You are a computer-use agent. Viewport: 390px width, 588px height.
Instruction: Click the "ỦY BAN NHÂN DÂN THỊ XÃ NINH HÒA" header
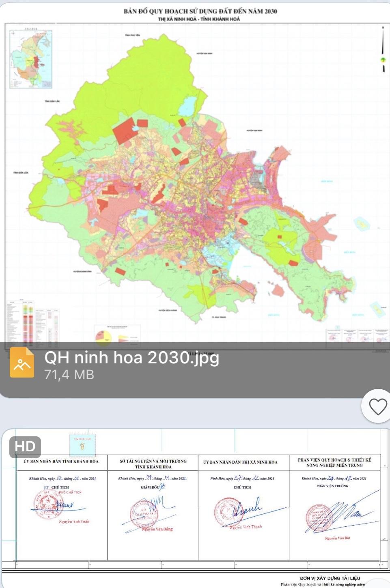[x=240, y=462]
